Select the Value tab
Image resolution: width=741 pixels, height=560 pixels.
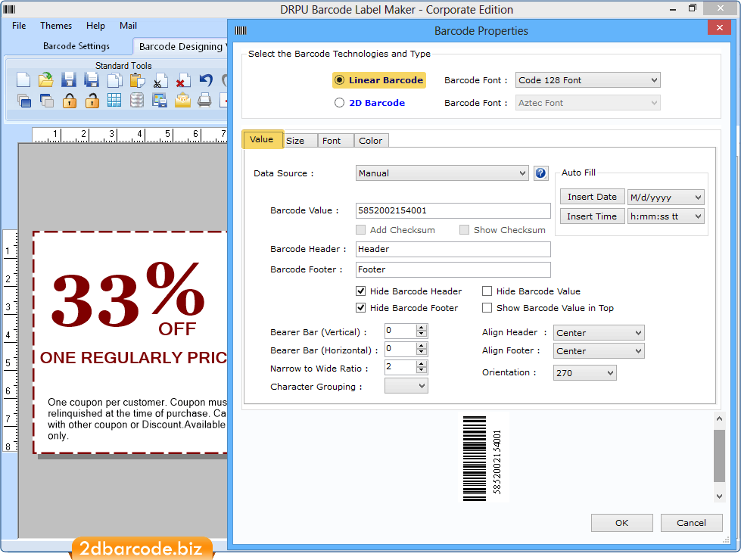pos(262,139)
